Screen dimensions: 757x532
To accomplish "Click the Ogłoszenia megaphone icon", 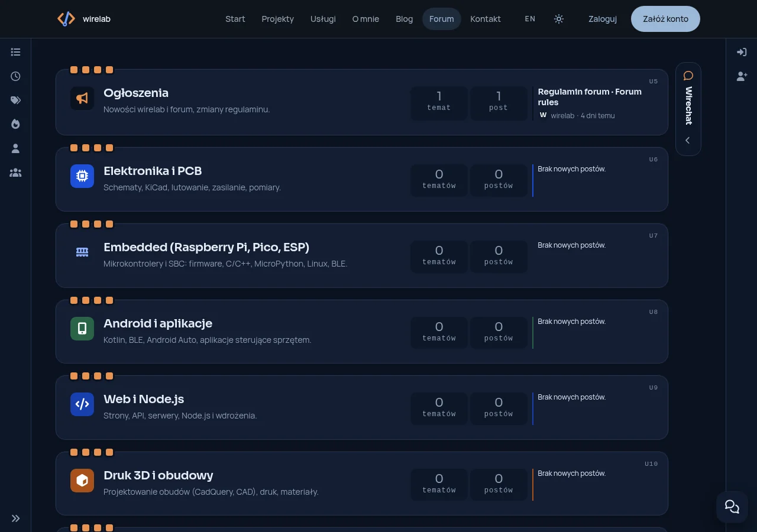I will coord(82,99).
